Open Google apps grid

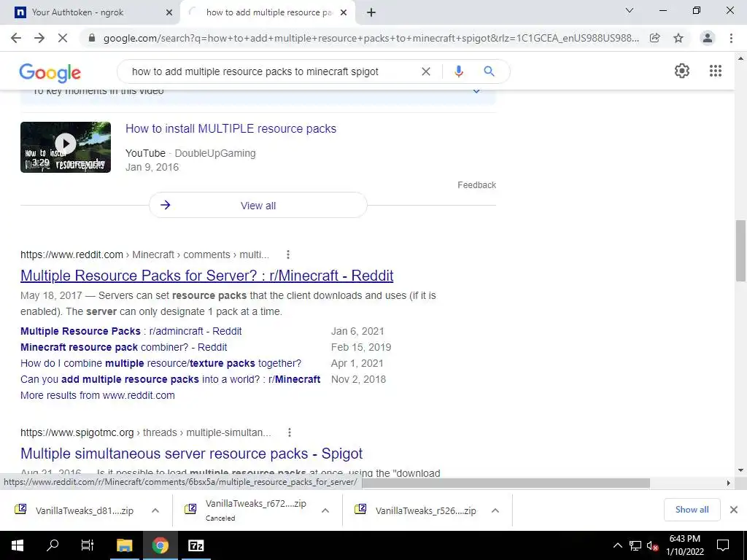pos(715,71)
